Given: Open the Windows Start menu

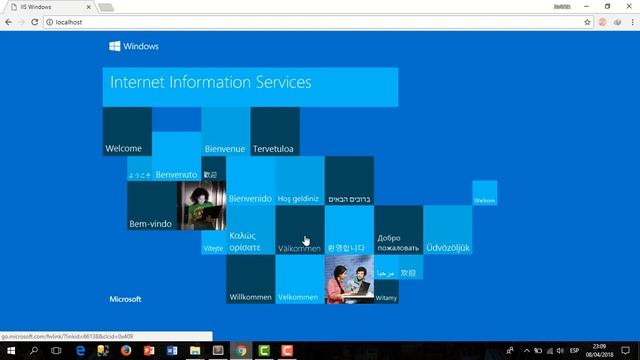Looking at the screenshot, I should [11, 351].
